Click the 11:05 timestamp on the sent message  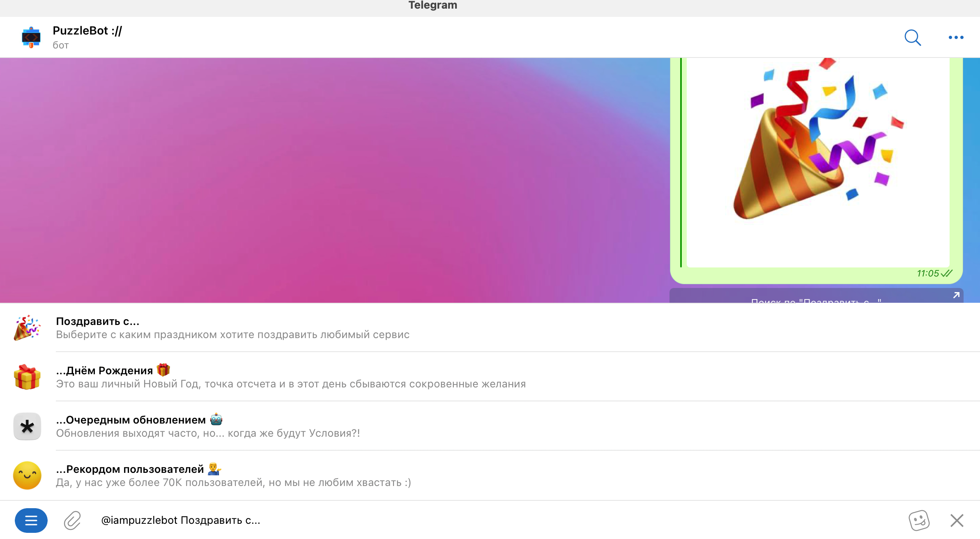pyautogui.click(x=928, y=274)
